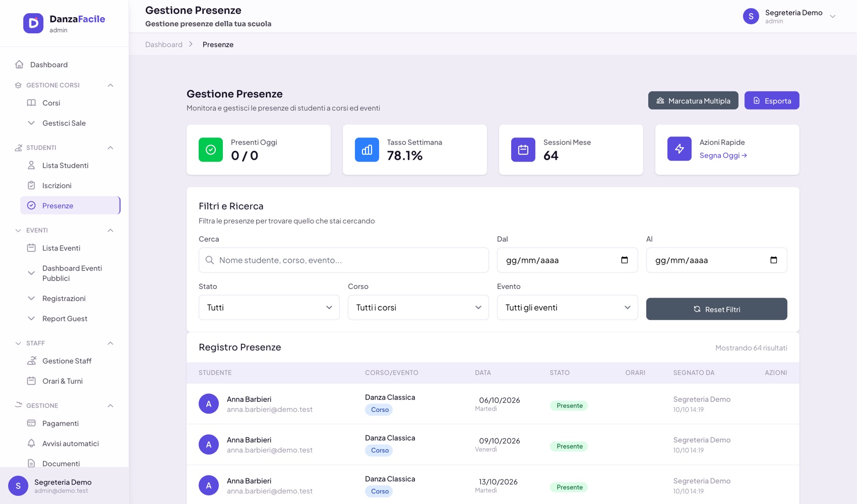The image size is (857, 504).
Task: Click the Presente badge for 09/10/2026
Action: tap(569, 447)
